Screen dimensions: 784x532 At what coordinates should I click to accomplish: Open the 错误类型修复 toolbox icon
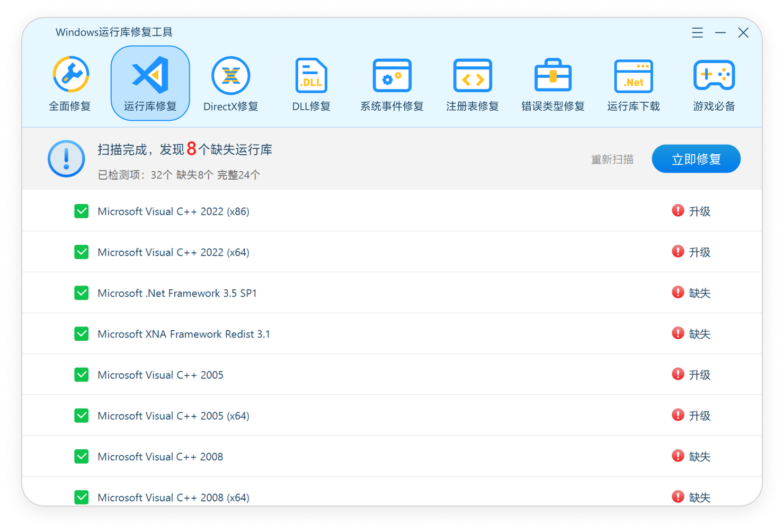point(553,75)
